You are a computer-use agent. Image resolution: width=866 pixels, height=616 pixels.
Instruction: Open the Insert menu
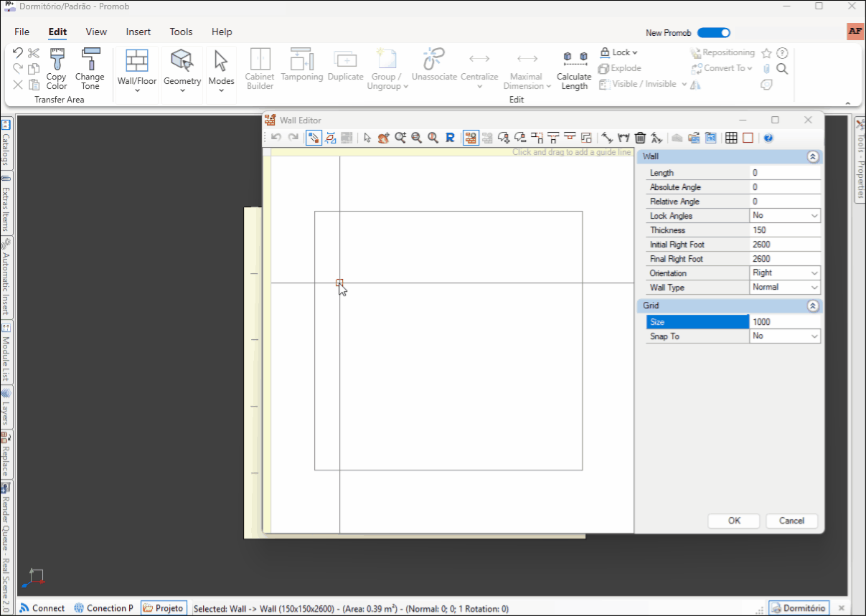coord(138,32)
